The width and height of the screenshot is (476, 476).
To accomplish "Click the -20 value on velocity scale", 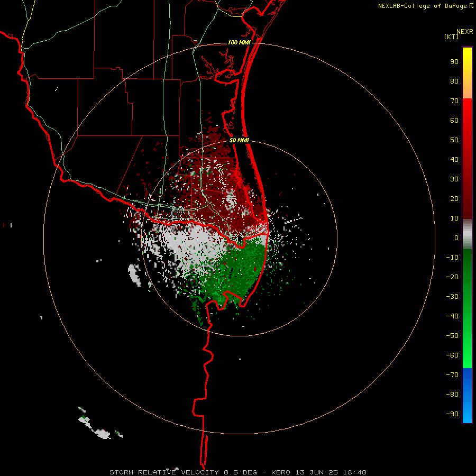I will [x=452, y=277].
